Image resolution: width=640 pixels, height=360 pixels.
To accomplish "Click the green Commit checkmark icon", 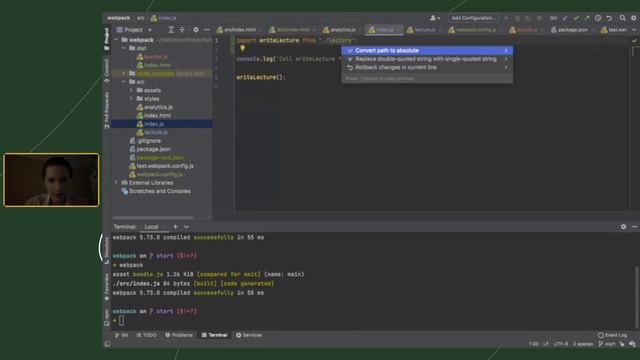I will coord(576,18).
